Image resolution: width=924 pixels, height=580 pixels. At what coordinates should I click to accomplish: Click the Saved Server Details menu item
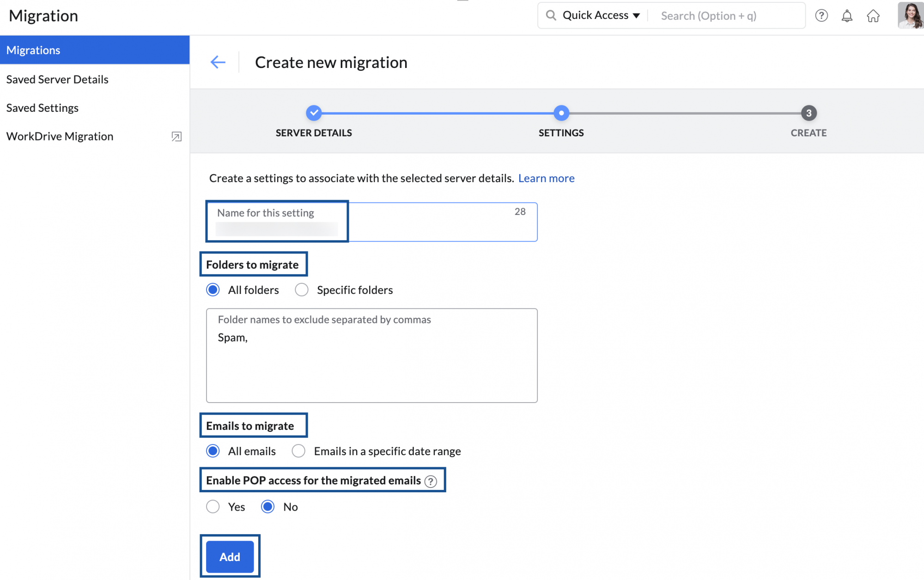click(x=57, y=78)
